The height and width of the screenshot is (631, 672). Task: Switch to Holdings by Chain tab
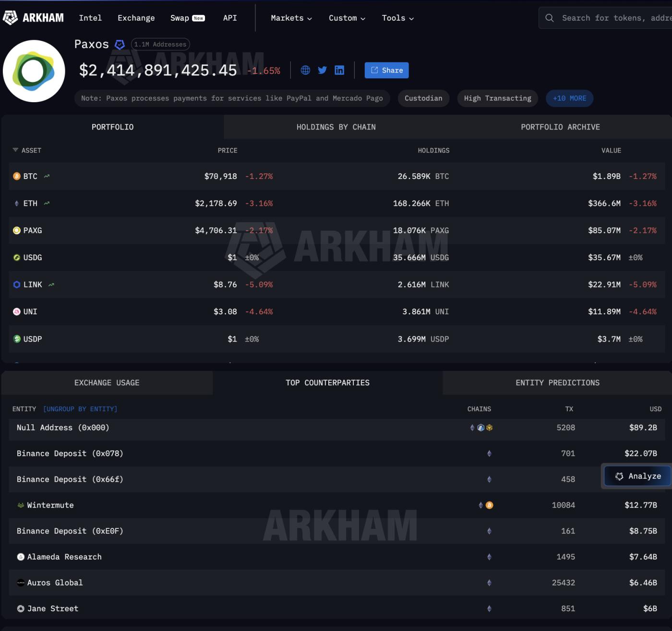(x=336, y=127)
